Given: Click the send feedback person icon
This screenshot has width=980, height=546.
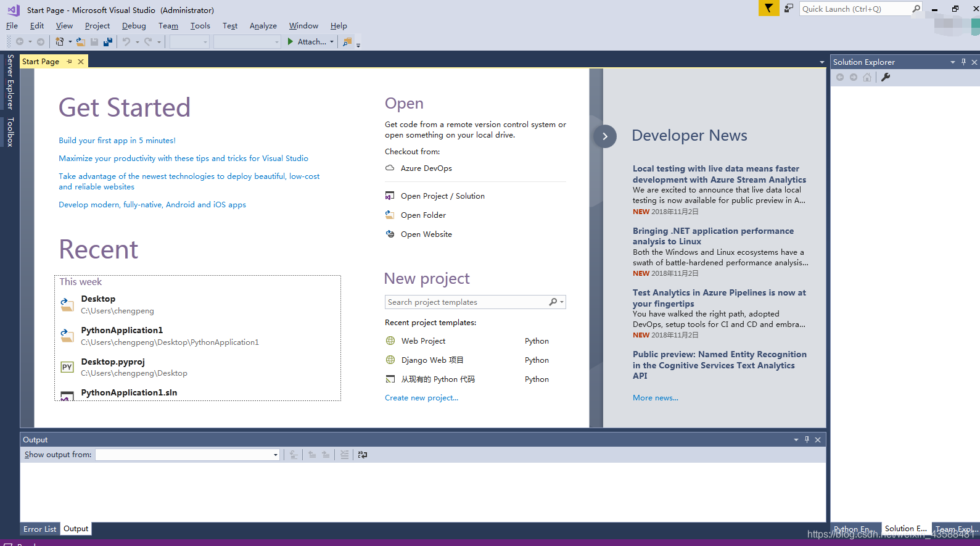Looking at the screenshot, I should pyautogui.click(x=788, y=8).
